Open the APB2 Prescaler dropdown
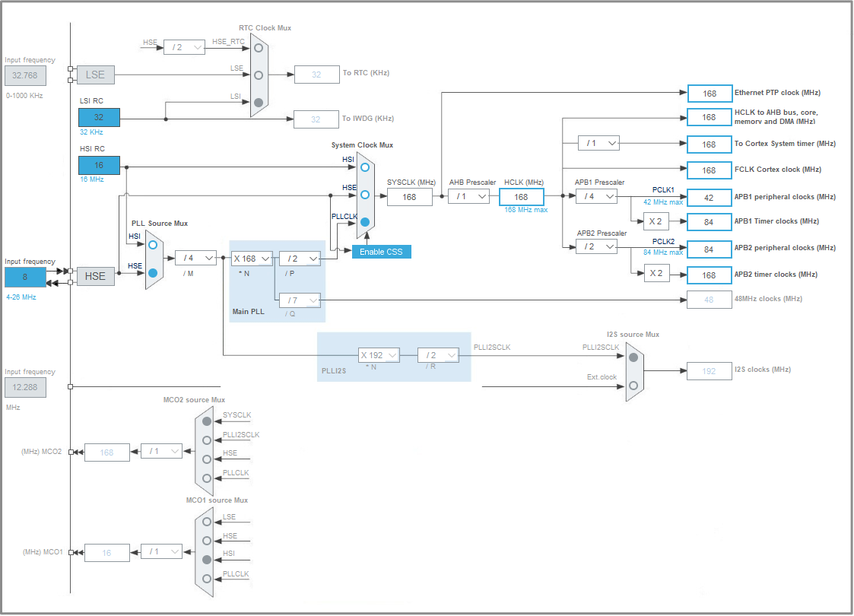 [597, 246]
